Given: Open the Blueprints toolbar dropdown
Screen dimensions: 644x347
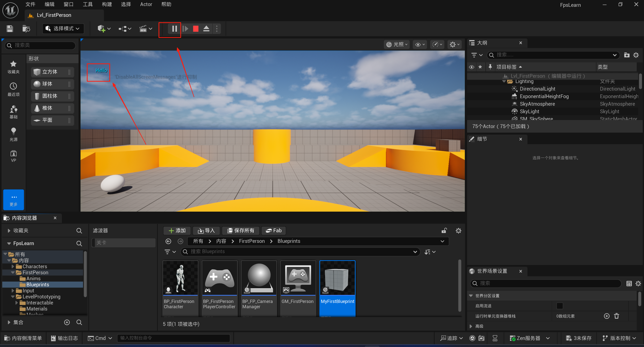Looking at the screenshot, I should tap(125, 29).
